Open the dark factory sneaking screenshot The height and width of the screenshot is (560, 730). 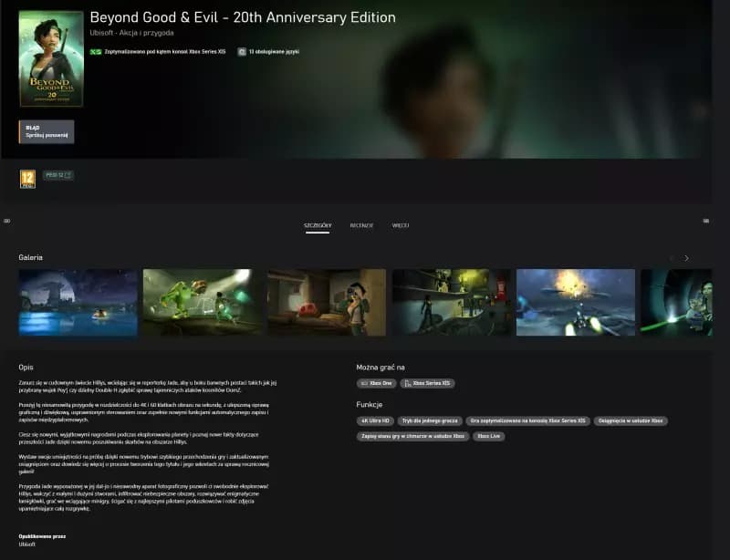point(451,302)
